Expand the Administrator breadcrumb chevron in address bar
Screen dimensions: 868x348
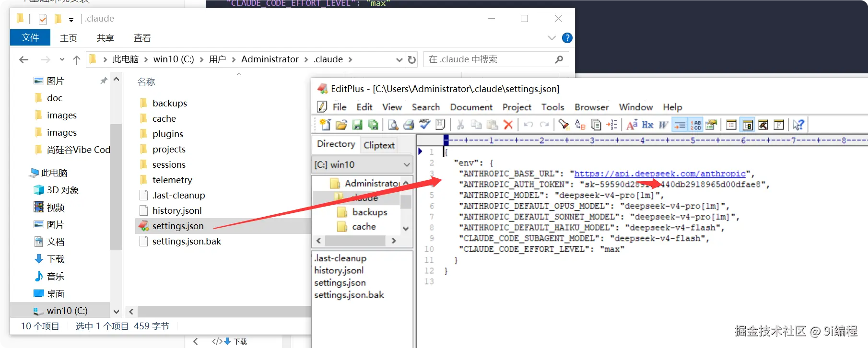pyautogui.click(x=306, y=59)
